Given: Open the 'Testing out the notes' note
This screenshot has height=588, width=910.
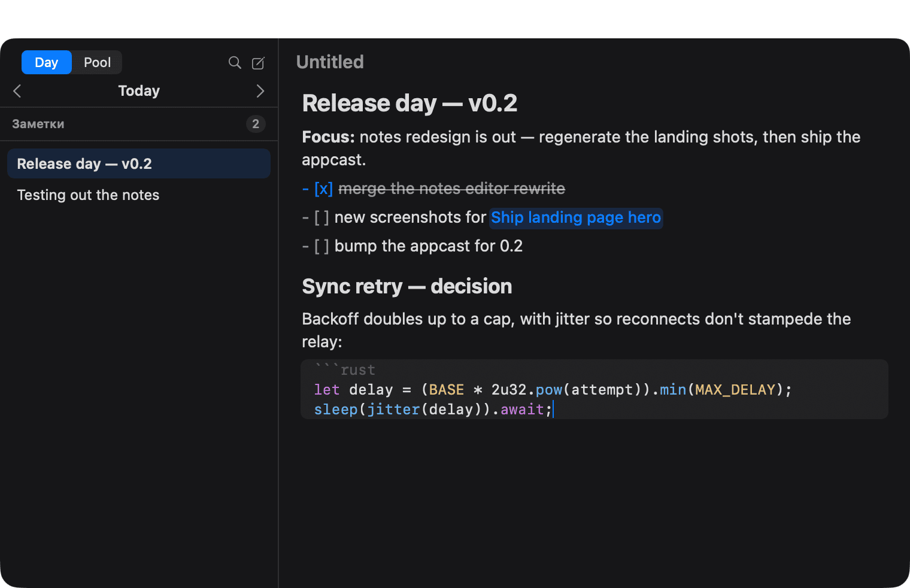Looking at the screenshot, I should pos(139,195).
